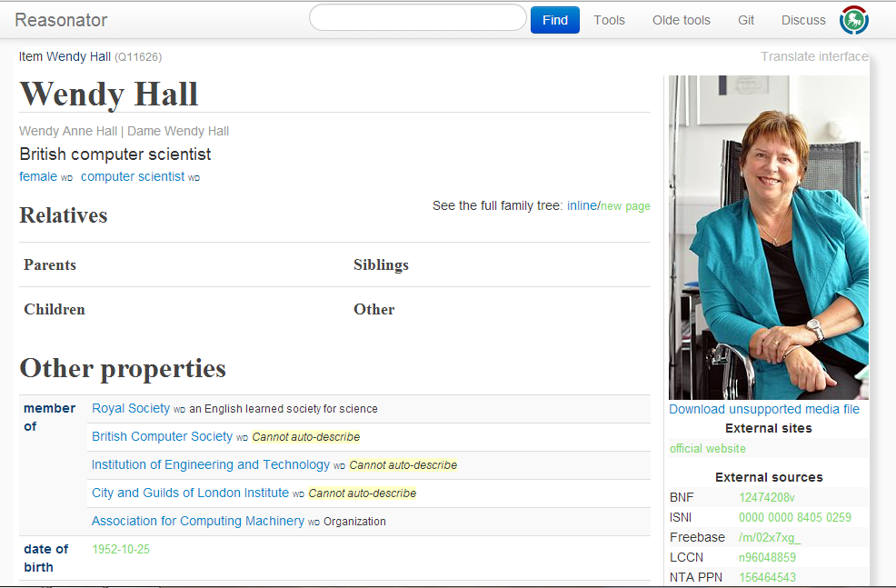Click the 'Cannot auto-describe' note for British Computer Society

pos(305,437)
